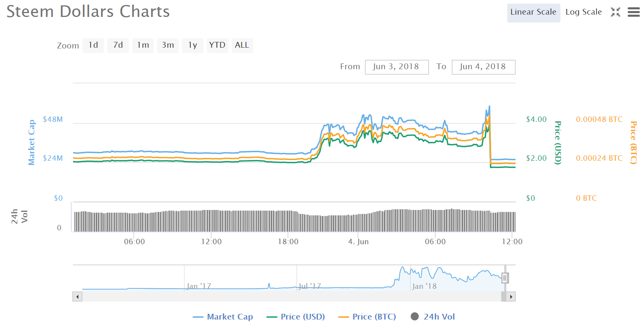Open the chart hamburger menu
The image size is (644, 328).
click(634, 12)
